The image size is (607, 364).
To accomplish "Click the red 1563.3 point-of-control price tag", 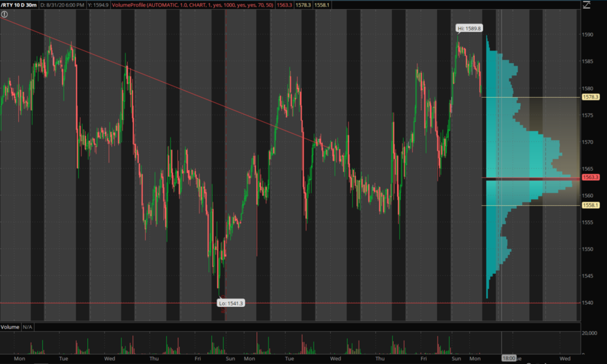I will pyautogui.click(x=590, y=178).
